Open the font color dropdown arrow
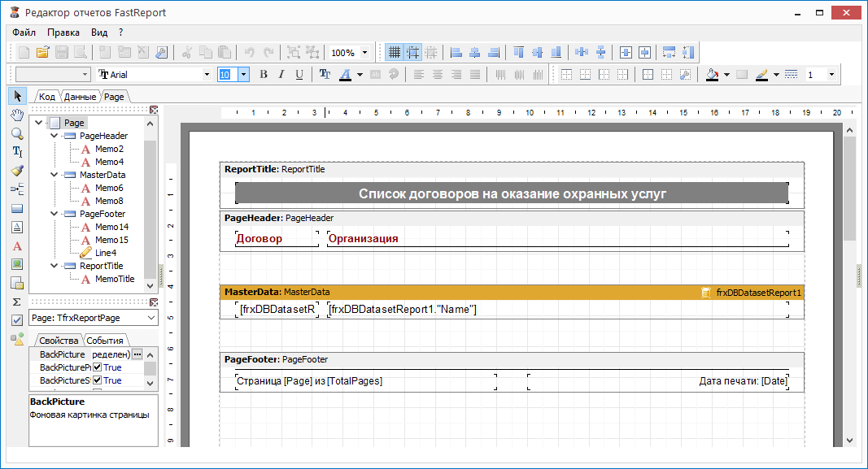This screenshot has width=868, height=469. point(360,74)
